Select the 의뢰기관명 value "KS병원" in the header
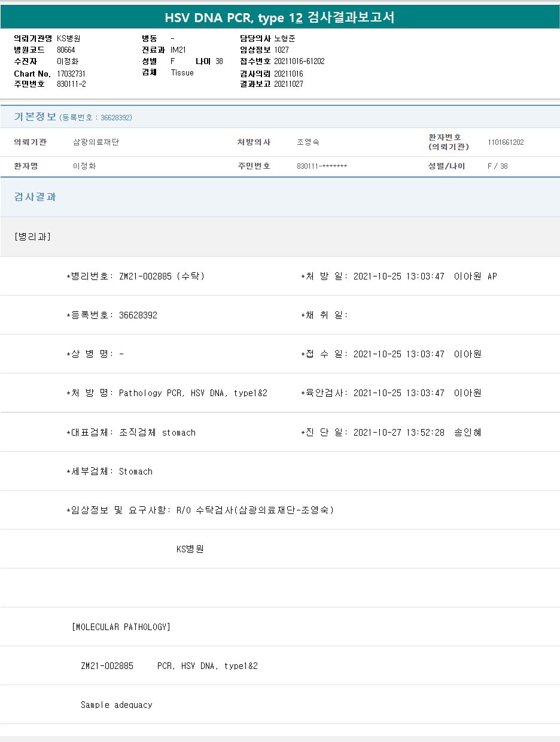 69,38
